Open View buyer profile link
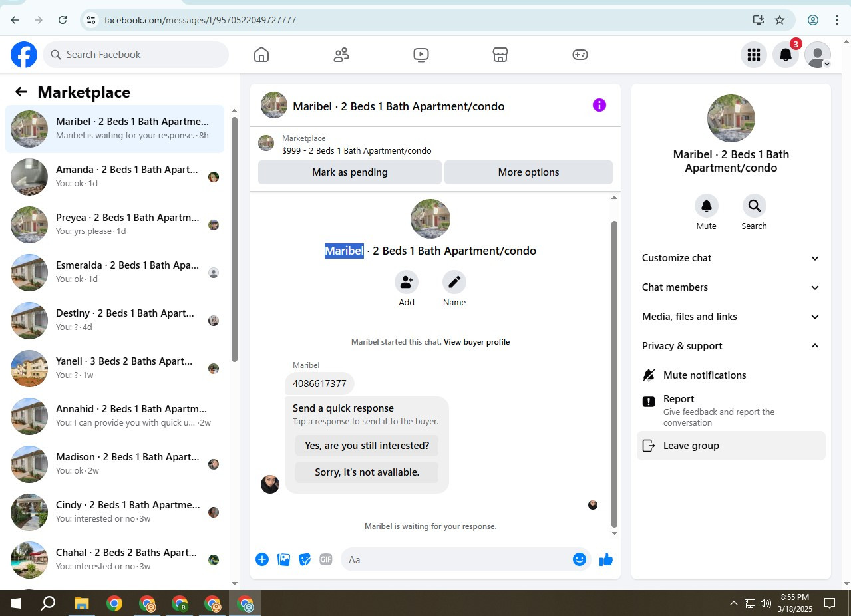This screenshot has height=616, width=851. pyautogui.click(x=476, y=342)
